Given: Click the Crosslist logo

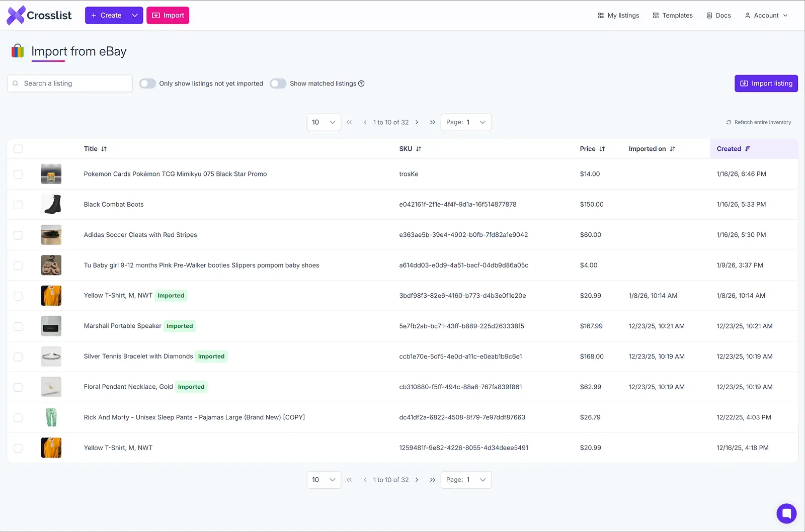Looking at the screenshot, I should [x=39, y=15].
